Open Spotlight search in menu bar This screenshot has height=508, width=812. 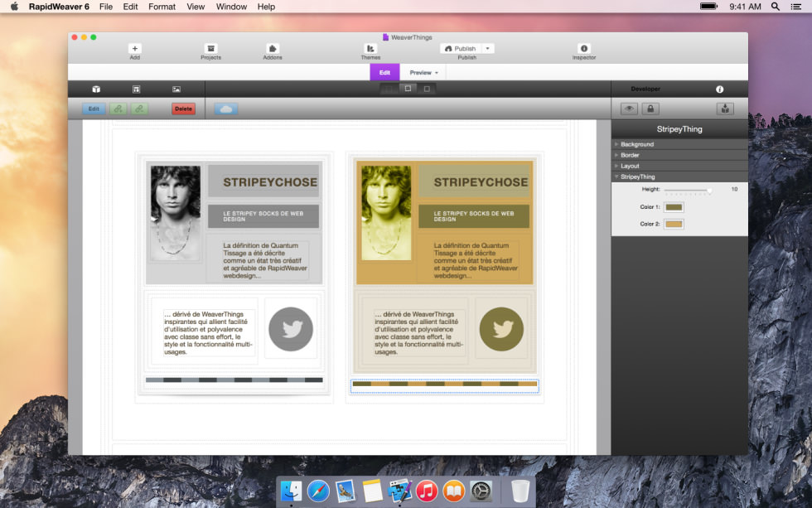pyautogui.click(x=776, y=7)
